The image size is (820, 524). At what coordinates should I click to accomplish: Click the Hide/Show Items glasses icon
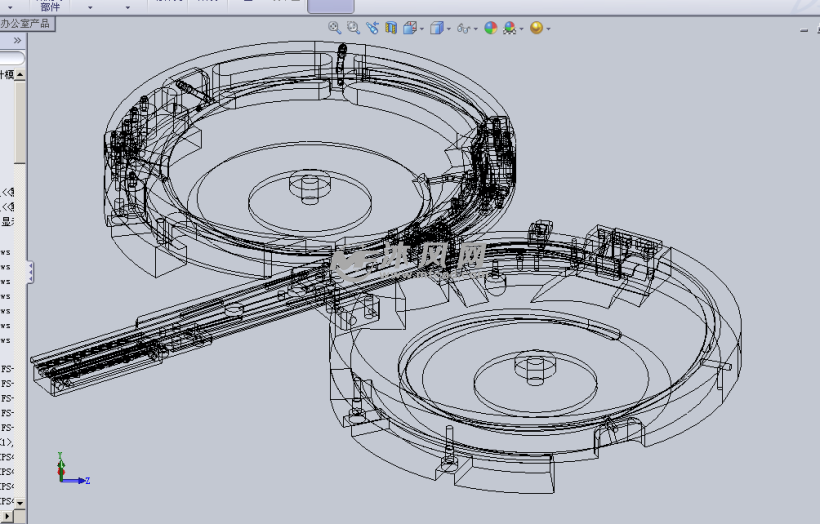tap(463, 28)
